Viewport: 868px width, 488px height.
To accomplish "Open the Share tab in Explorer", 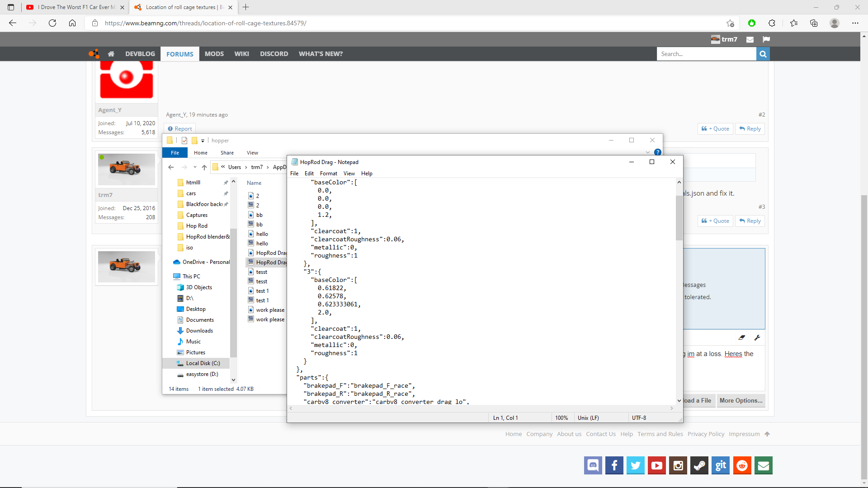I will [227, 153].
